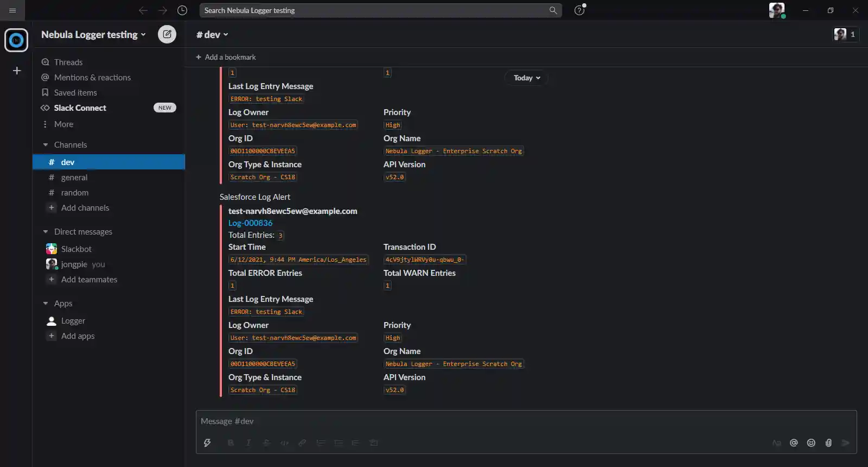Insert a link in the composer
Image resolution: width=868 pixels, height=467 pixels.
[302, 443]
